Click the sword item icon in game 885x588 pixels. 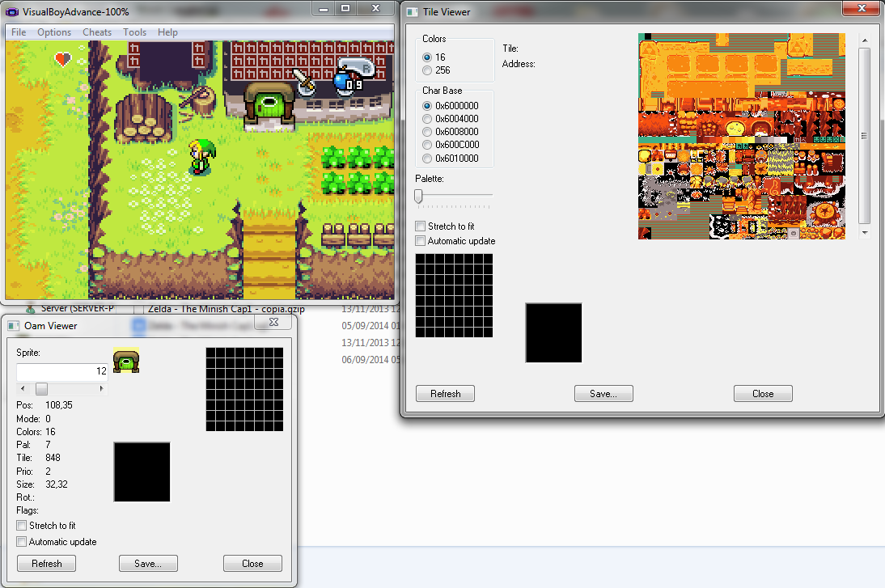pyautogui.click(x=304, y=82)
